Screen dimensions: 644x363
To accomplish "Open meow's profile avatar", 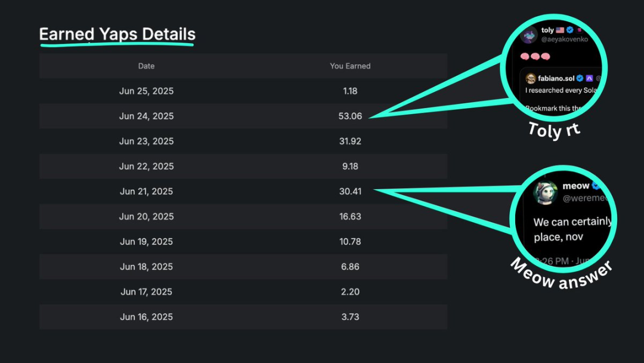I will 544,193.
